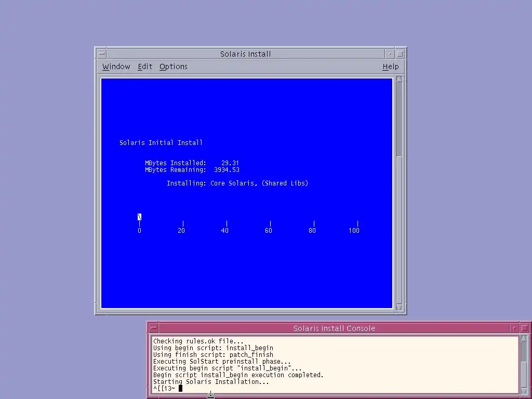The width and height of the screenshot is (532, 399).
Task: Click Solaris Install scrollbar down arrow
Action: click(x=399, y=307)
